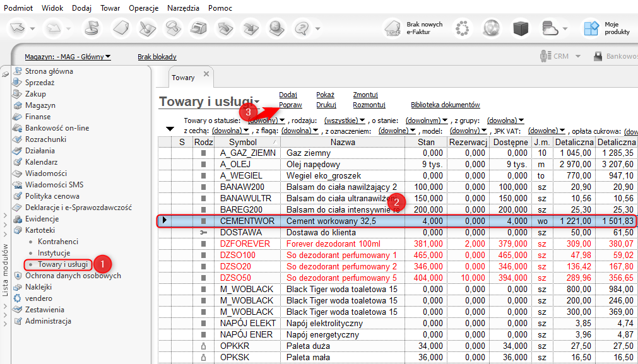Viewport: 638px width, 364px height.
Task: Click the KSeF e-Faktur toolbar icon
Action: [x=393, y=28]
